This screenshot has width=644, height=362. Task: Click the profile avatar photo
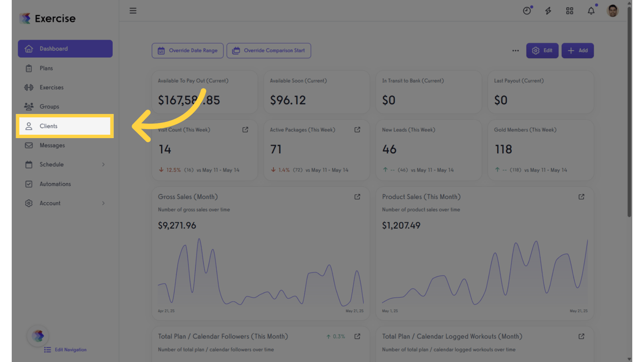click(612, 10)
